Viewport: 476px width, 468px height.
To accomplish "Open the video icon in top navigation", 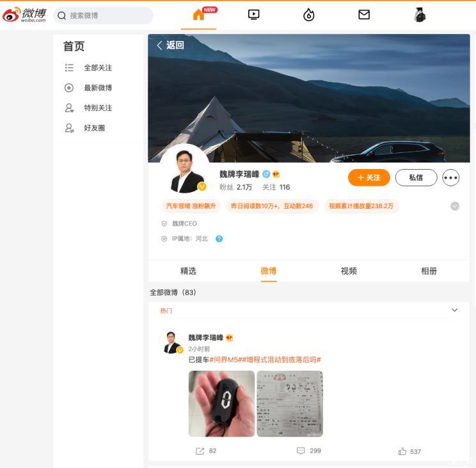I will [x=253, y=15].
